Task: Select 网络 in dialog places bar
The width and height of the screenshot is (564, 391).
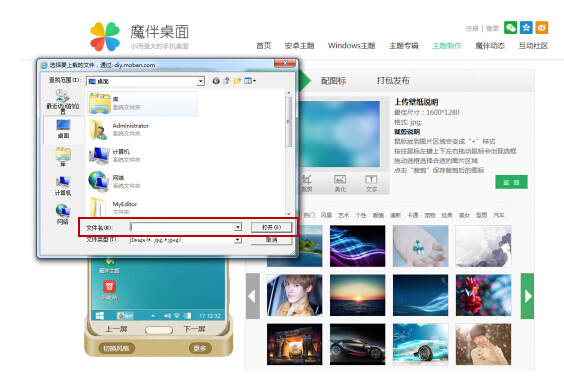Action: coord(63,214)
